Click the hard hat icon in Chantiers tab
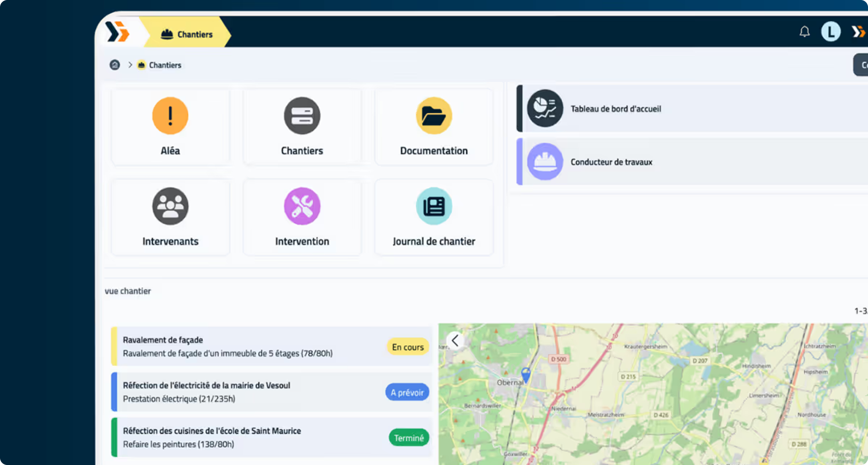This screenshot has width=868, height=465. tap(167, 34)
